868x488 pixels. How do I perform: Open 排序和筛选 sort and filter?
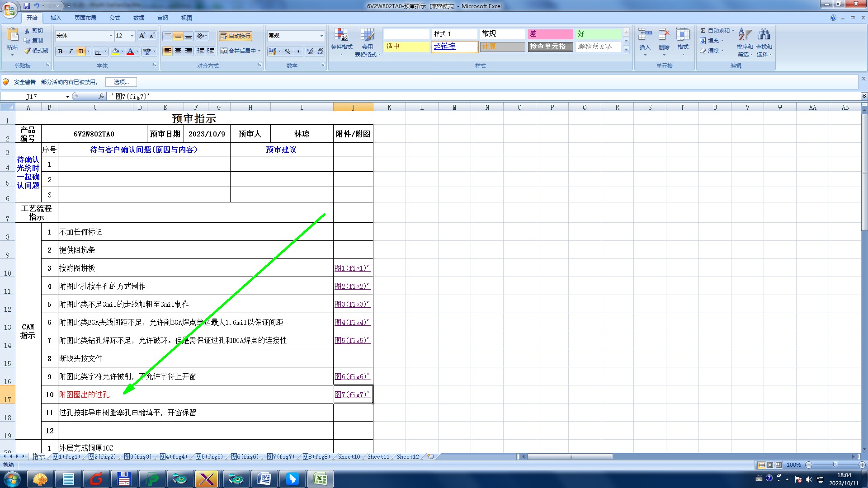click(x=745, y=42)
